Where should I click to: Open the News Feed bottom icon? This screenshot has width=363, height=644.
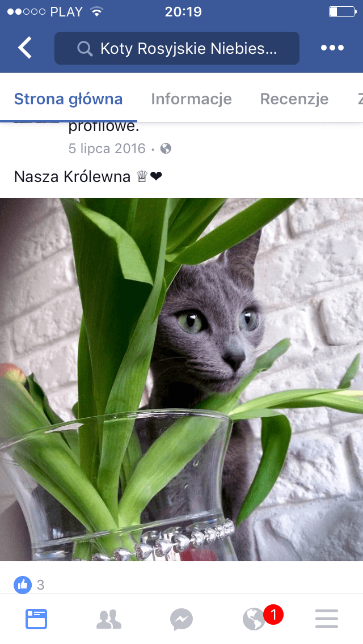point(37,619)
